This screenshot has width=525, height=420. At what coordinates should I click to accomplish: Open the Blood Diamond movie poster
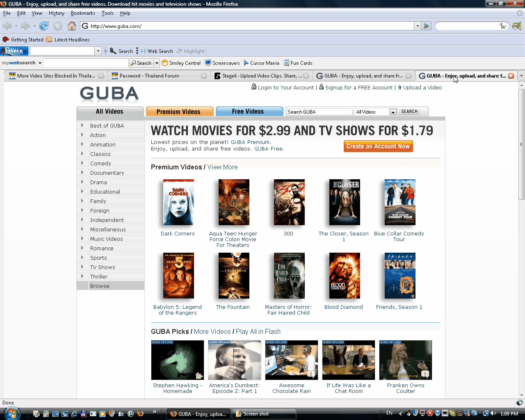point(345,276)
